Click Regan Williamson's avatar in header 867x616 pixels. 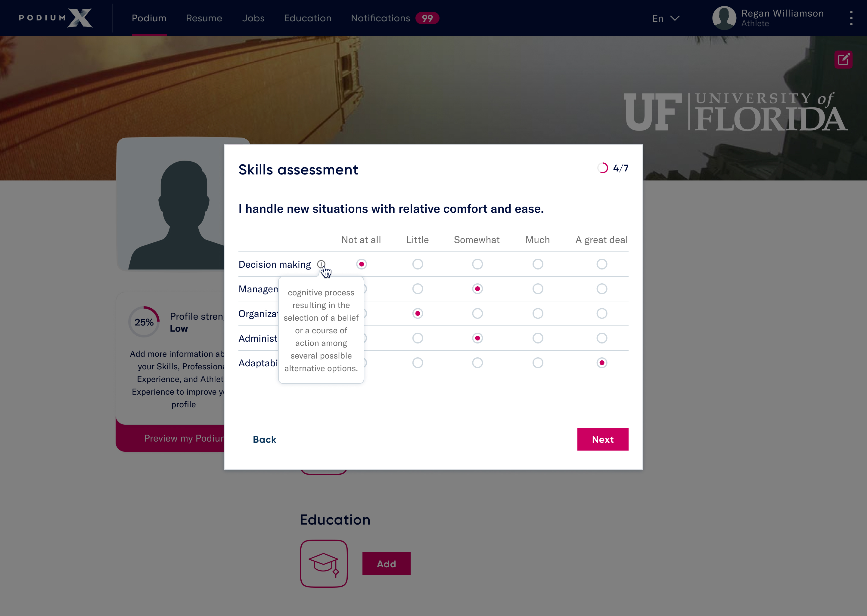[x=724, y=18]
